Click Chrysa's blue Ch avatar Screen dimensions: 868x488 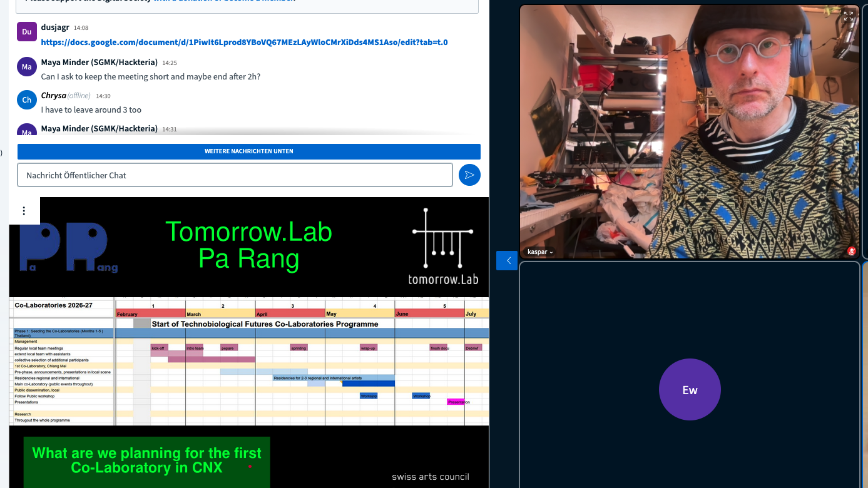[x=26, y=99]
